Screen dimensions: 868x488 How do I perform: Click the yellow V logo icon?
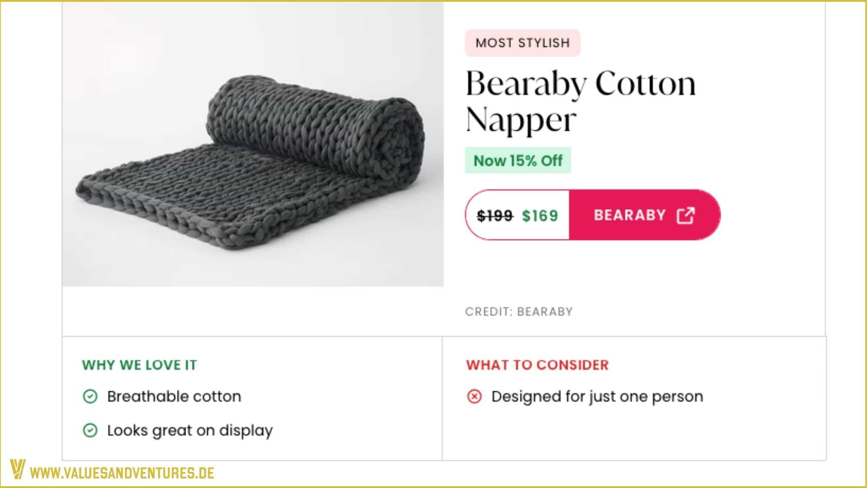coord(17,469)
